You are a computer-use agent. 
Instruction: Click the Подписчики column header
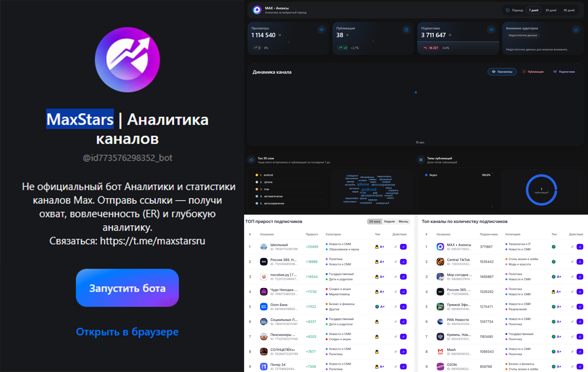[x=489, y=234]
